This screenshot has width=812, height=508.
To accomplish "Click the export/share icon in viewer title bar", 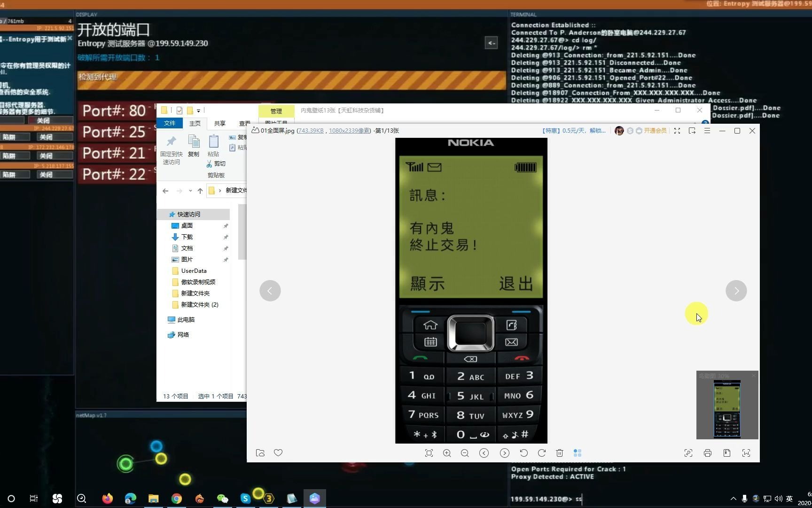I will [x=692, y=131].
